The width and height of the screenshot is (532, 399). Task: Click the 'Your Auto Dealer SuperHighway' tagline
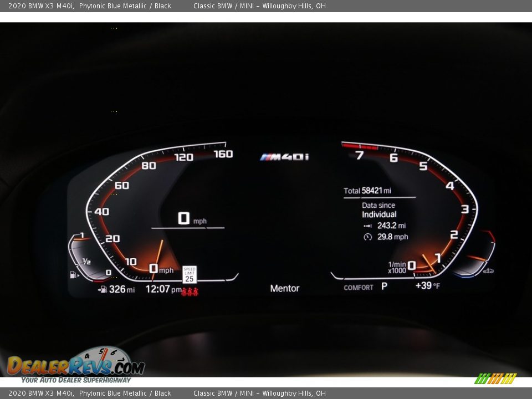pyautogui.click(x=76, y=380)
